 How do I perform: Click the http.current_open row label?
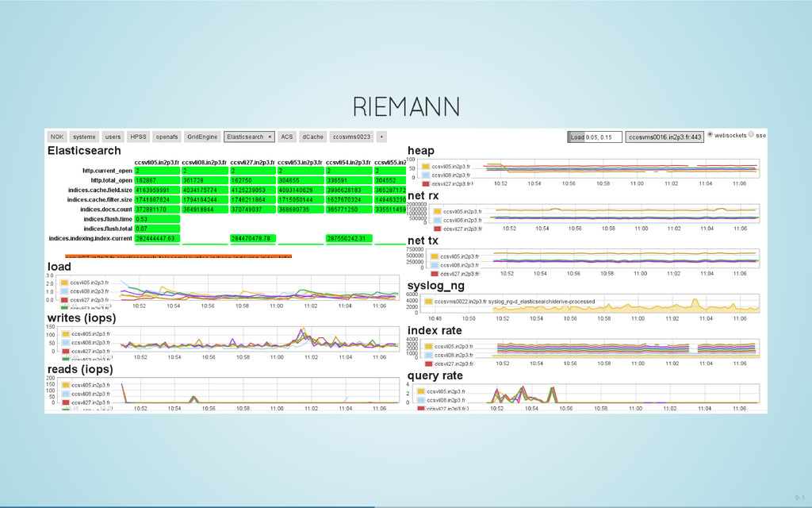[107, 171]
